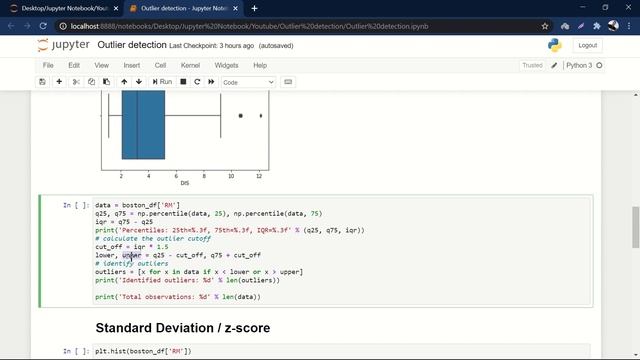
Task: Click the 'Standard Deviation / z-score' heading
Action: click(183, 328)
